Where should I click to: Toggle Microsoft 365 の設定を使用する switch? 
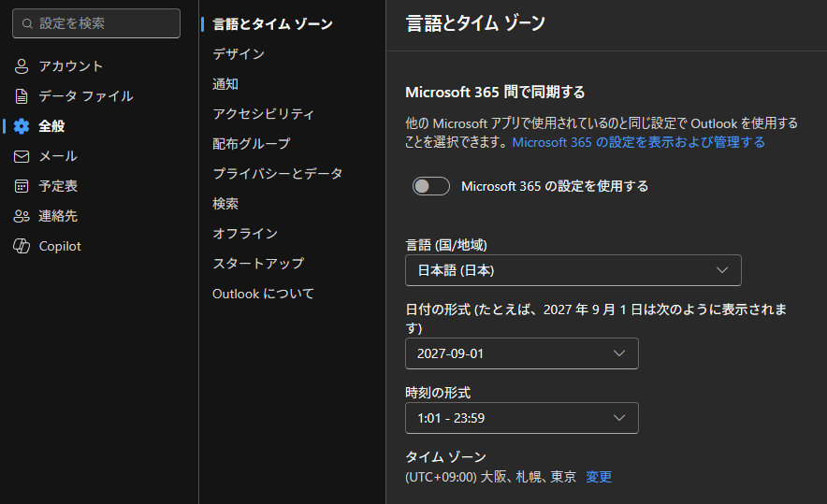(431, 186)
